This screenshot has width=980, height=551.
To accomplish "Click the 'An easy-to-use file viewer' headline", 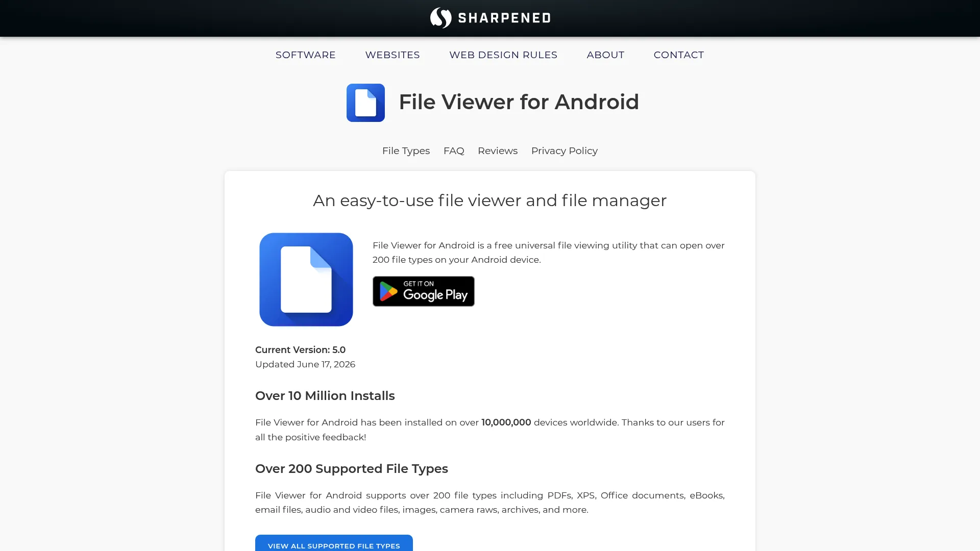I will [x=490, y=201].
